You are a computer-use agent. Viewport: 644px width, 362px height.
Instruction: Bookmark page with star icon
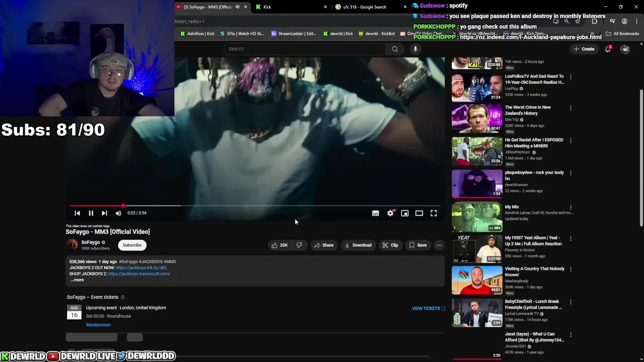tap(578, 21)
